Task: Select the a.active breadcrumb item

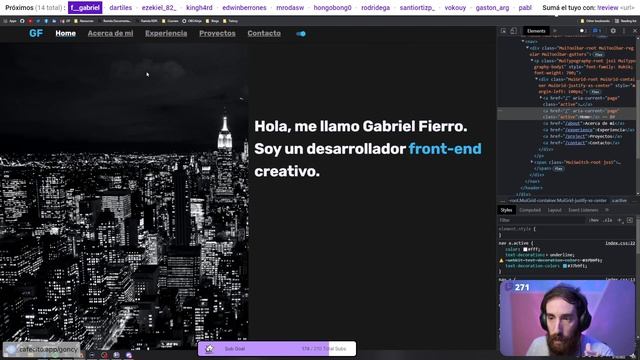Action: [x=619, y=201]
